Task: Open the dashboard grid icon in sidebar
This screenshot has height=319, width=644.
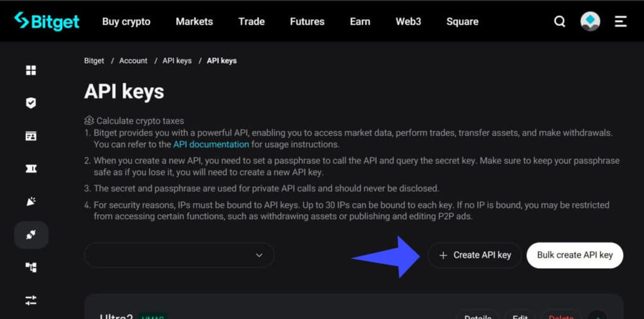Action: (x=31, y=70)
